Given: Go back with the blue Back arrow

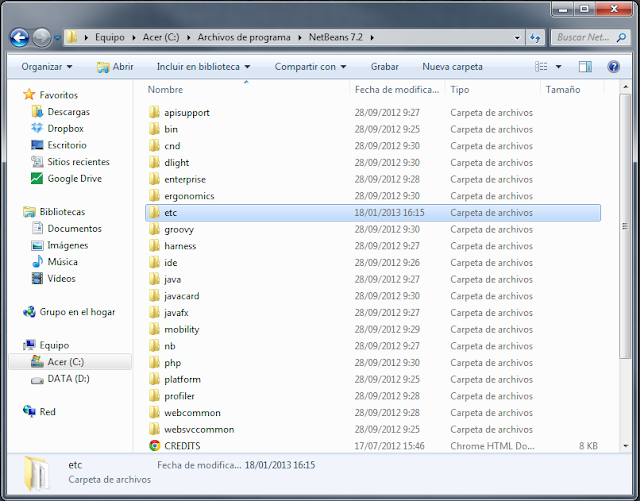Looking at the screenshot, I should tap(19, 38).
